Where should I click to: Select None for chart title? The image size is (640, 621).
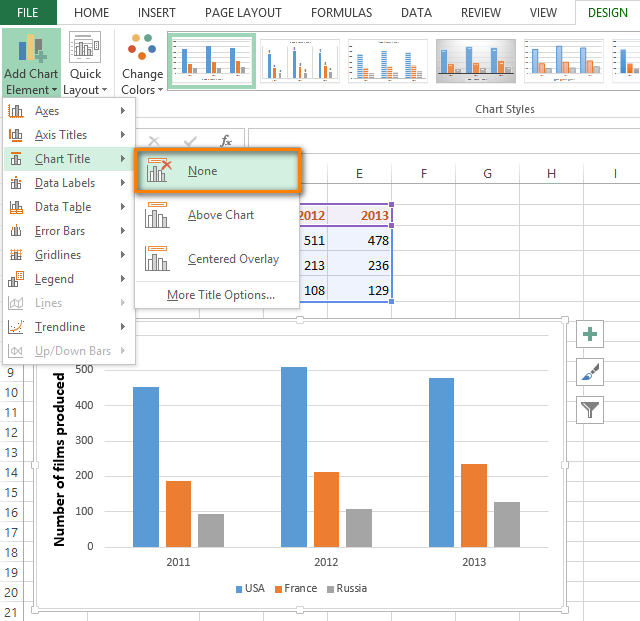[x=218, y=171]
